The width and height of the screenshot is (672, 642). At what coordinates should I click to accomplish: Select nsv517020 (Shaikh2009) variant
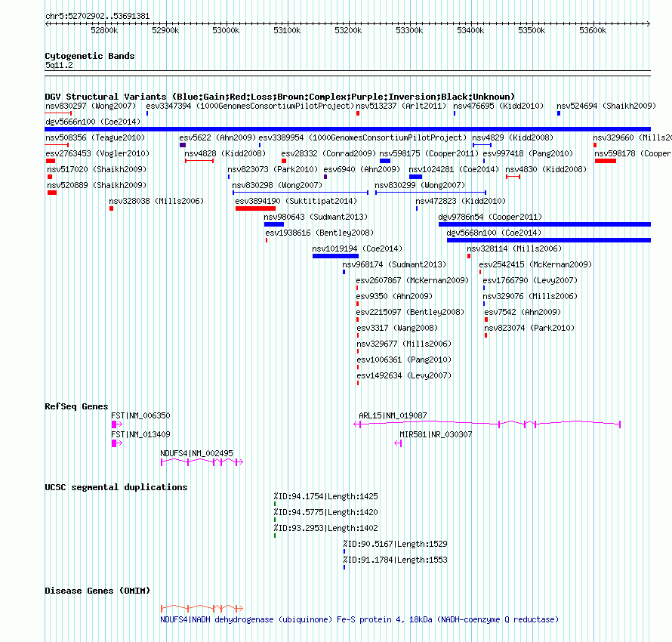click(97, 169)
